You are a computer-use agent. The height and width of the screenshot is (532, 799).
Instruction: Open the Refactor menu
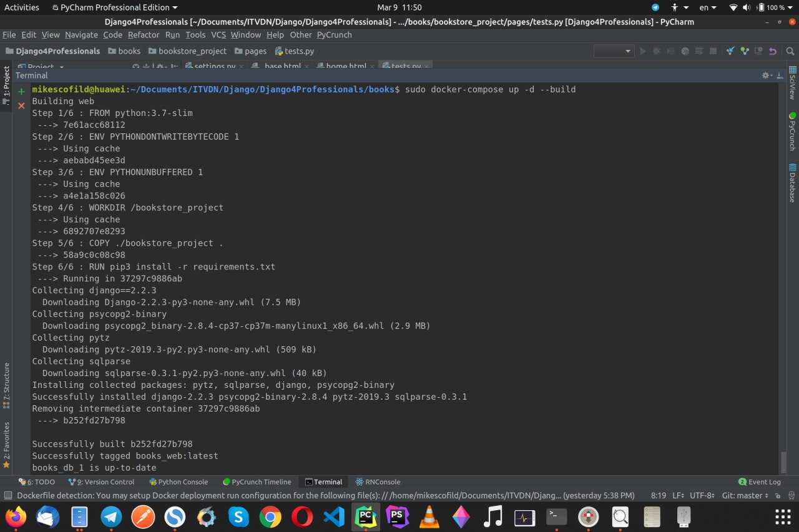tap(144, 35)
